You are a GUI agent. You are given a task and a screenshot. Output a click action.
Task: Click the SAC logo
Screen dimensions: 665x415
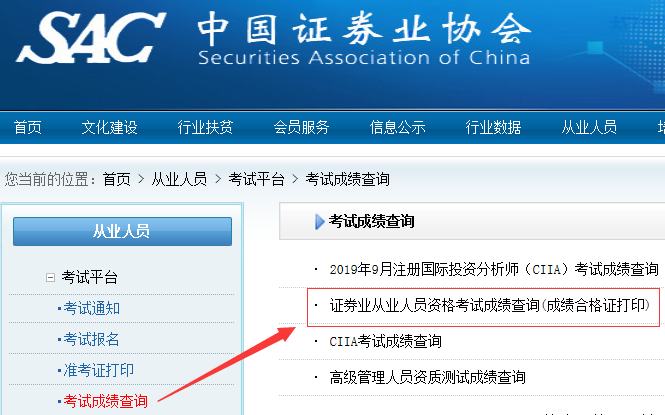(90, 40)
